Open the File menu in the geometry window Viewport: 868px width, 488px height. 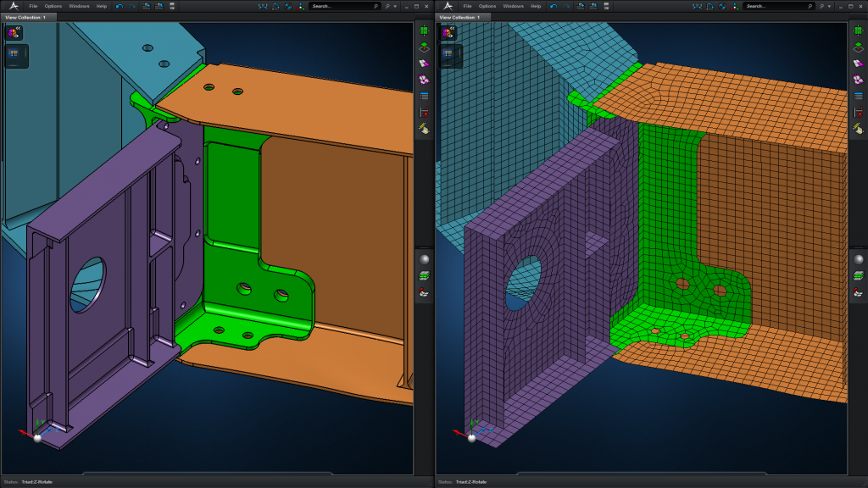(x=33, y=6)
